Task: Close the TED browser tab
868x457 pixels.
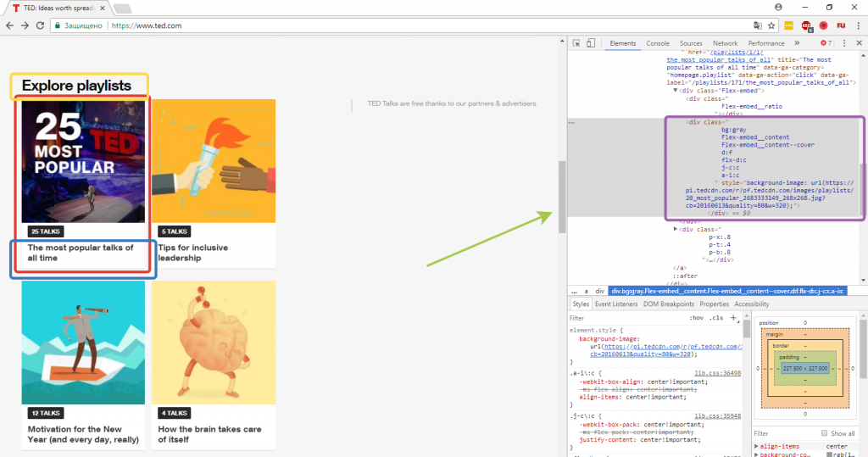Action: (x=103, y=8)
